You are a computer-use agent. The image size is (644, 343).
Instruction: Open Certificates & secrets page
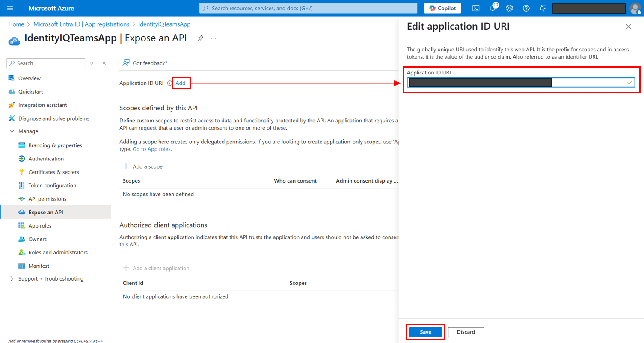point(53,172)
